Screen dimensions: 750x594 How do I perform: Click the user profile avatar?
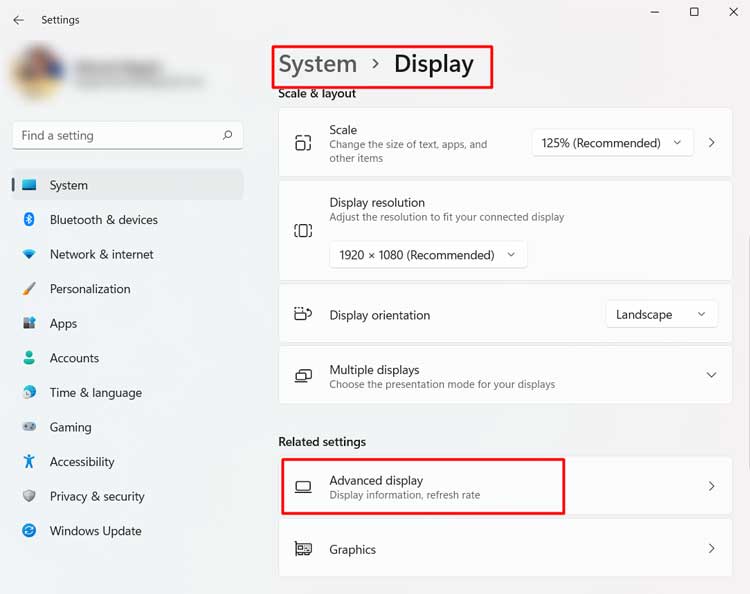39,72
